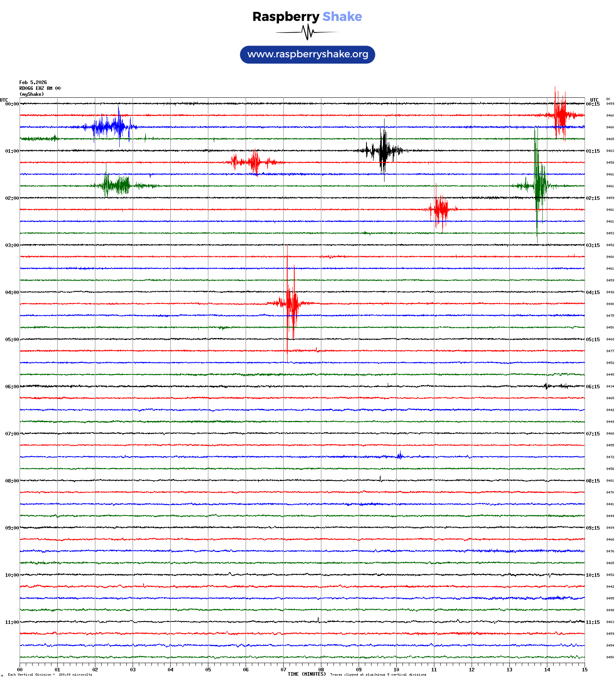Select the black seismic event on the 01:00 trace
This screenshot has height=680, width=616.
point(383,150)
